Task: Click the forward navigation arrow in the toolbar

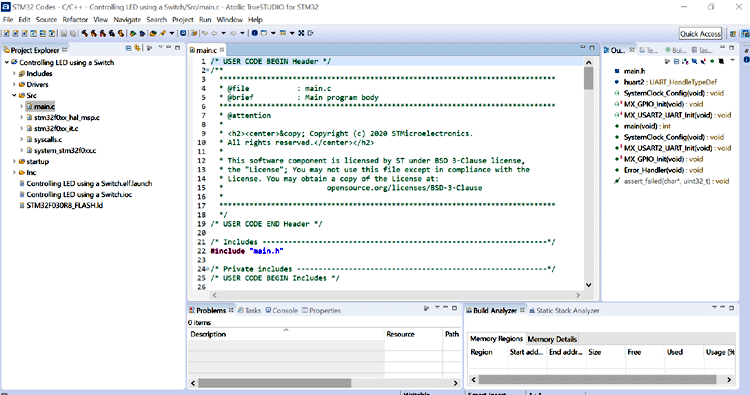Action: (x=233, y=33)
